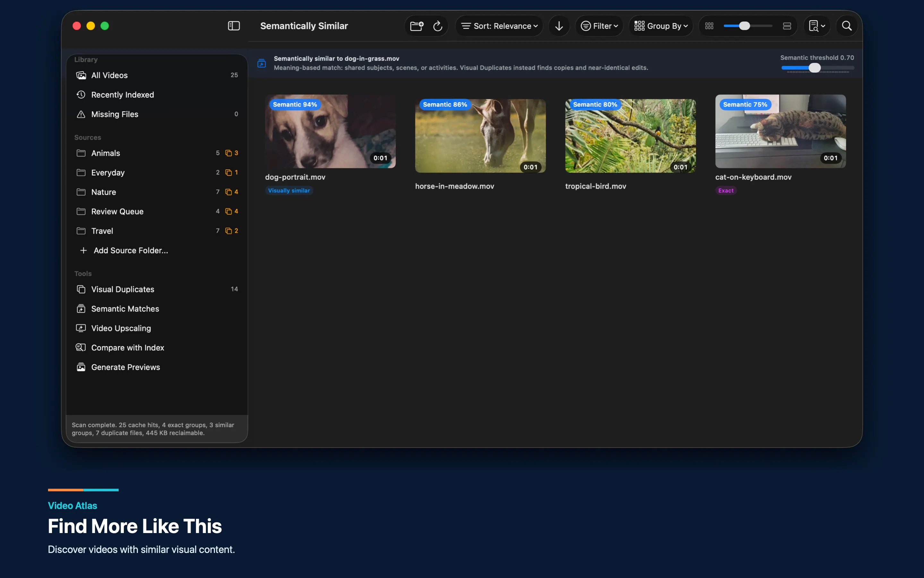Adjust the Semantic threshold slider

[817, 68]
